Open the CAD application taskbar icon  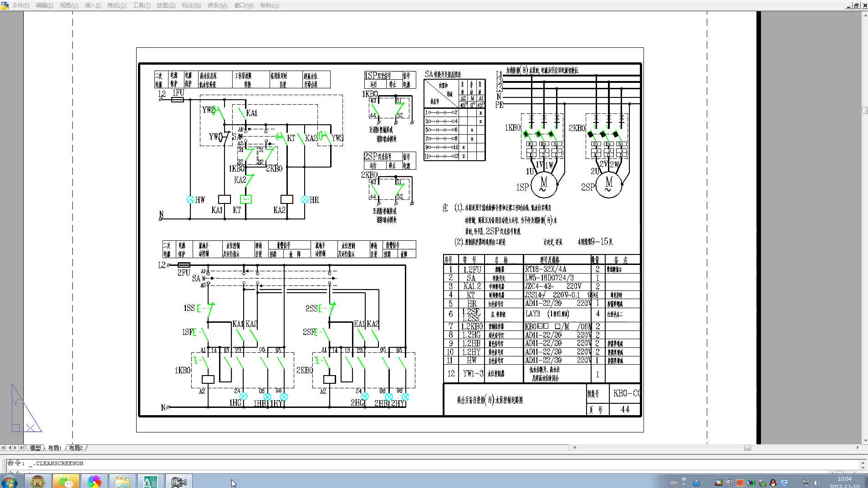tap(151, 482)
